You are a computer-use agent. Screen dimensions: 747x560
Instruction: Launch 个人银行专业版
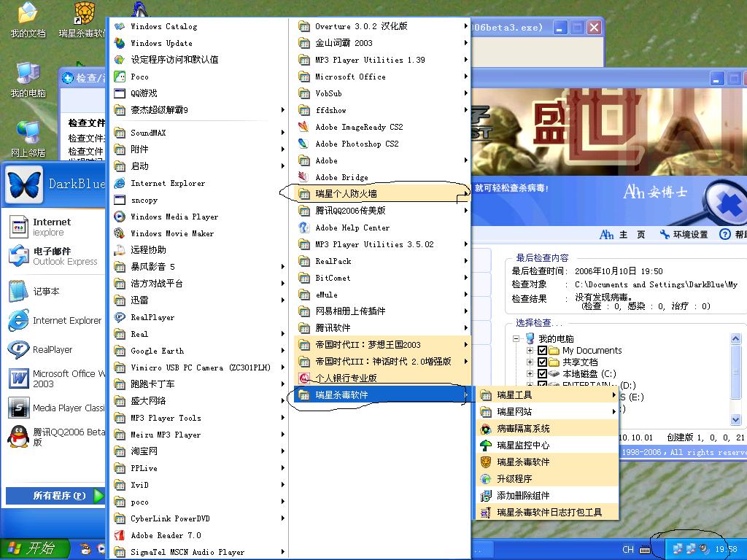click(x=382, y=378)
